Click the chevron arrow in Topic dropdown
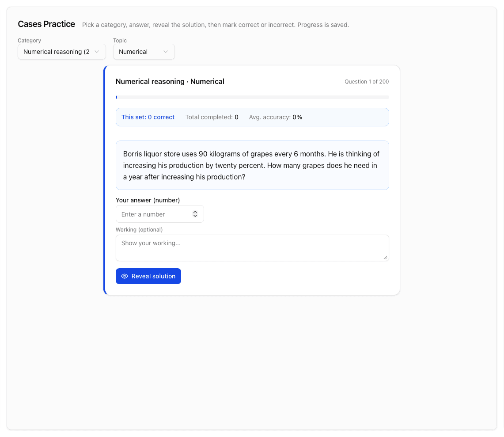Viewport: 504px width, 437px height. coord(166,52)
